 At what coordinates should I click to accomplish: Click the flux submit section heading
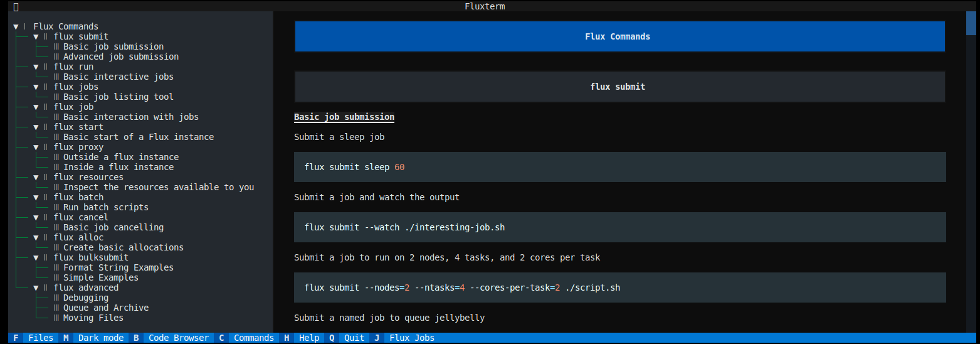click(x=620, y=87)
